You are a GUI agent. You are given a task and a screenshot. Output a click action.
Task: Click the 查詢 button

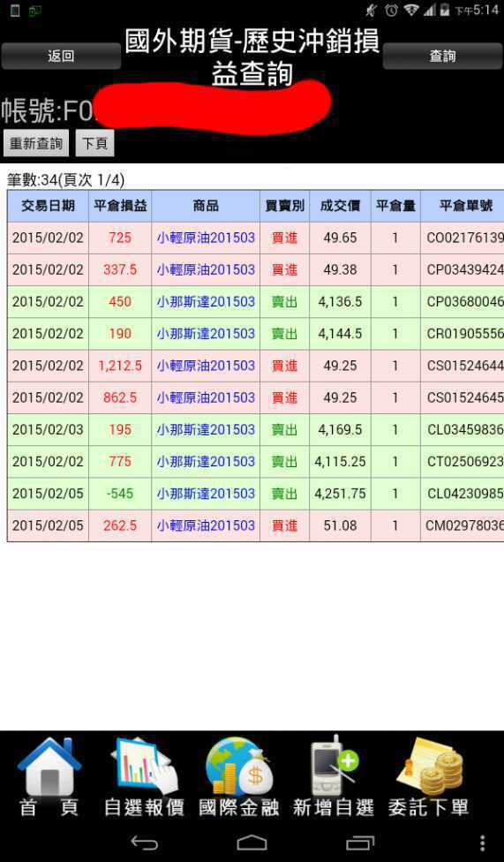(x=442, y=56)
